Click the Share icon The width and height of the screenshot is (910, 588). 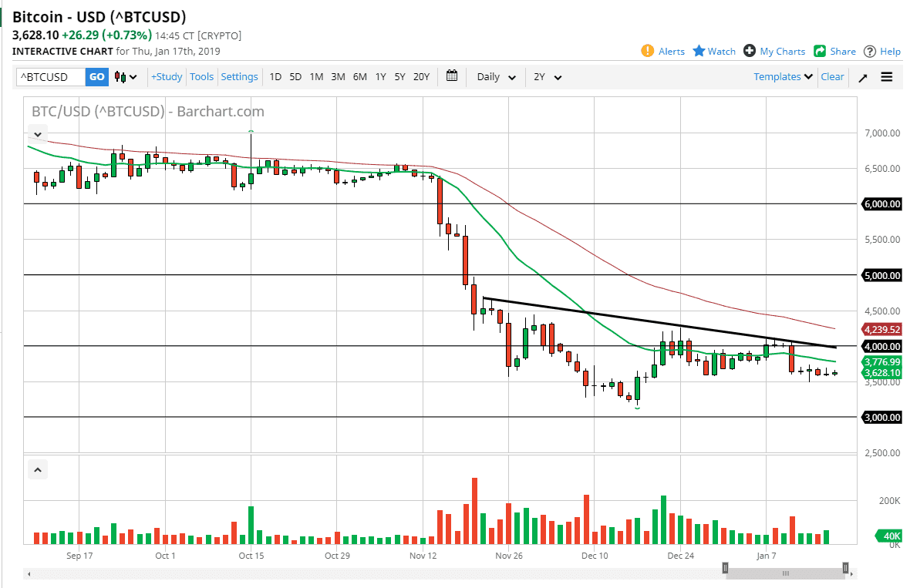click(820, 51)
